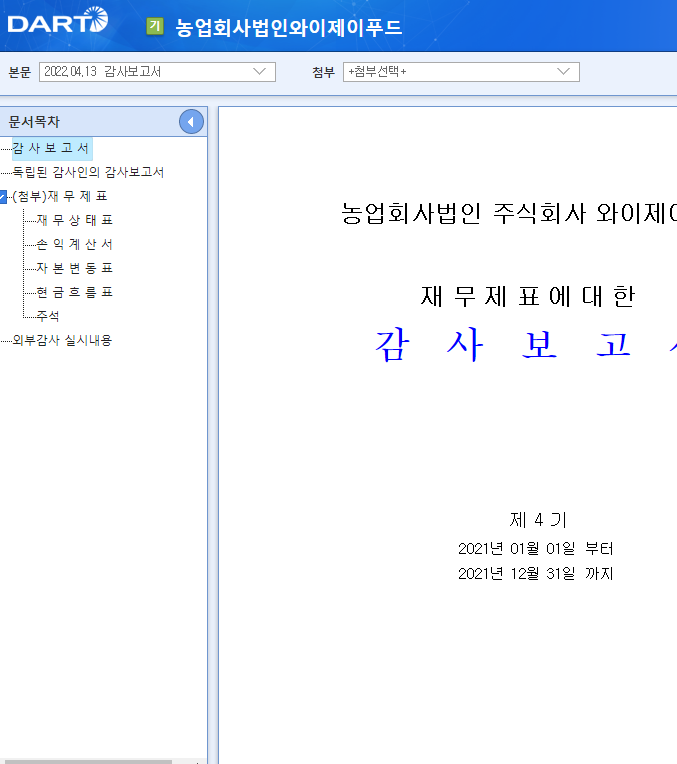Click the green 기 badge icon
Screen dimensions: 677x764
pyautogui.click(x=155, y=26)
